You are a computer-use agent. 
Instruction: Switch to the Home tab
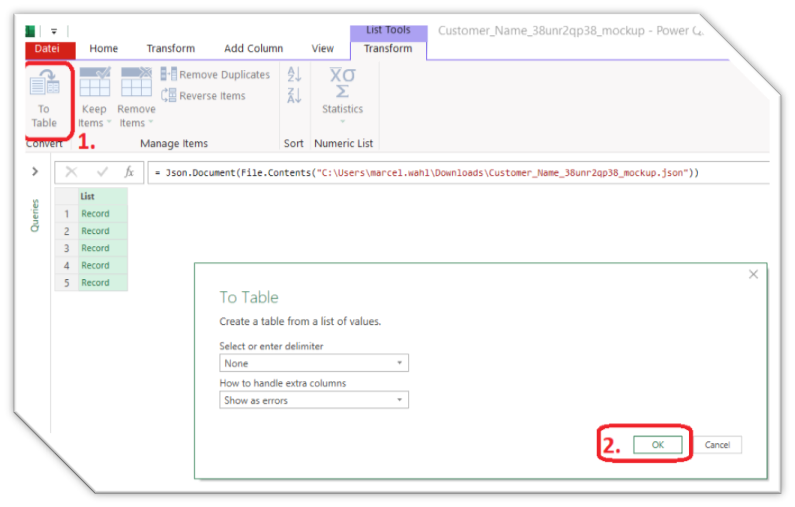tap(103, 48)
